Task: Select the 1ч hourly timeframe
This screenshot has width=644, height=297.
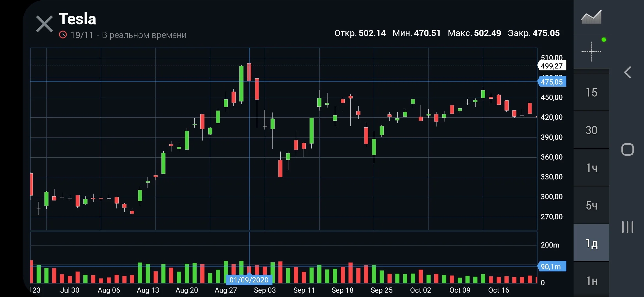Action: tap(591, 168)
